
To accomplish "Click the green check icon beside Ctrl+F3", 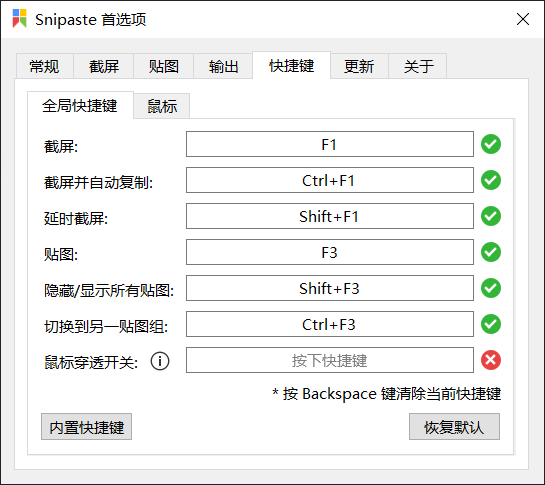I will [x=491, y=324].
